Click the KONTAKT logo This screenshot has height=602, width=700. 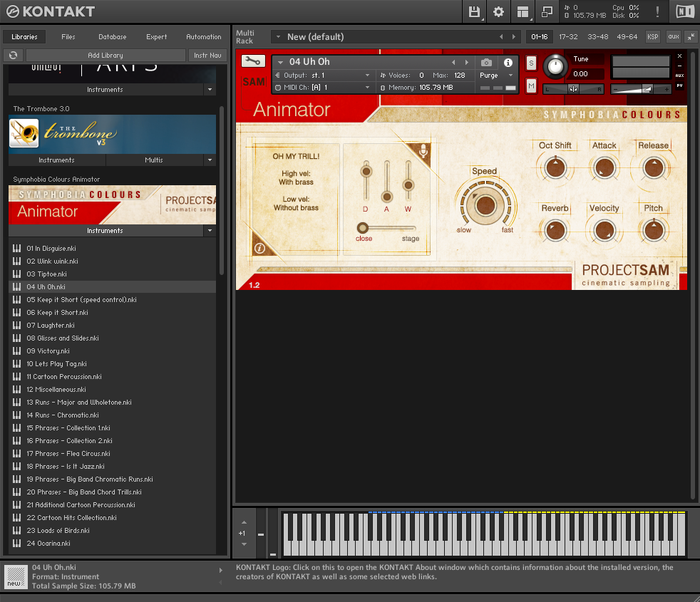[51, 11]
